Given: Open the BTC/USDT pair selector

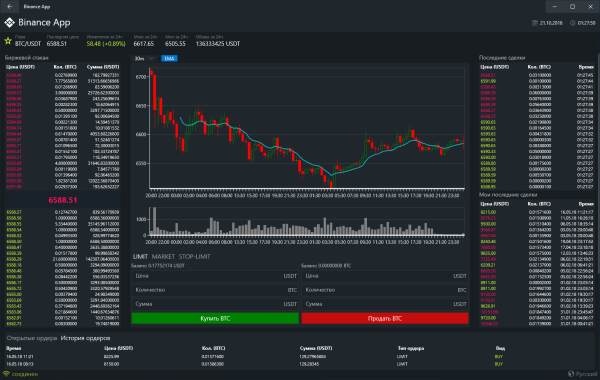Looking at the screenshot, I should [x=28, y=44].
